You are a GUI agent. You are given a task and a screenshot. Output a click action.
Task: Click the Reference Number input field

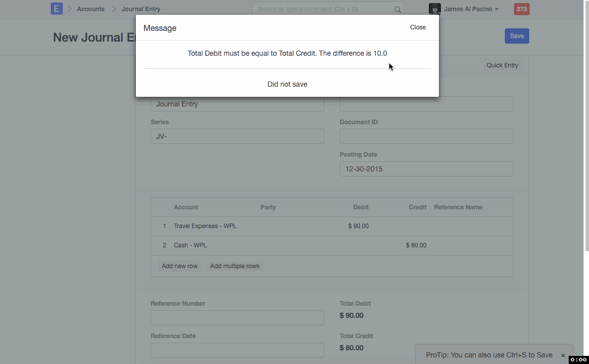[x=237, y=318]
